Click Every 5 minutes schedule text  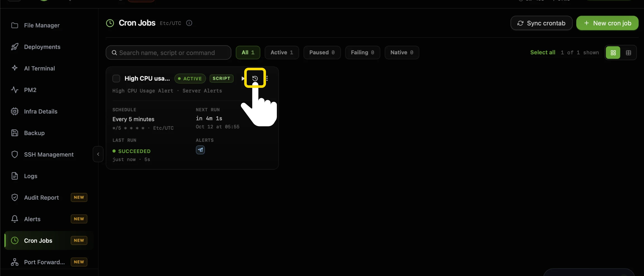(133, 119)
